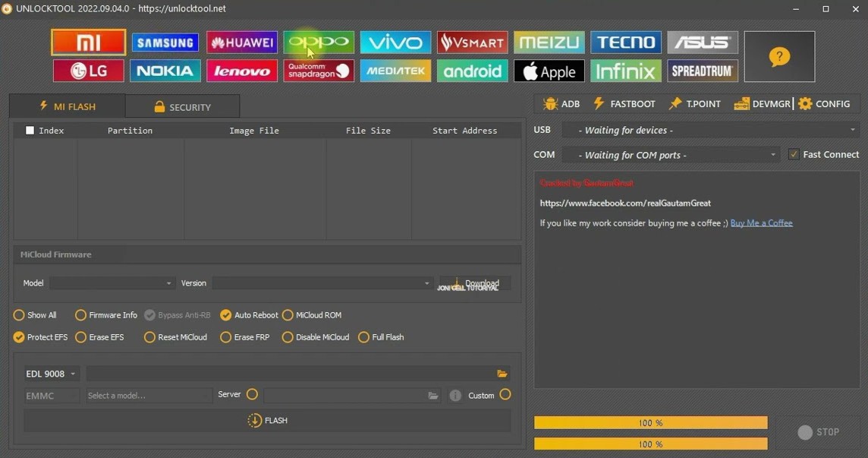
Task: Choose the Infinix brand icon
Action: pos(625,71)
